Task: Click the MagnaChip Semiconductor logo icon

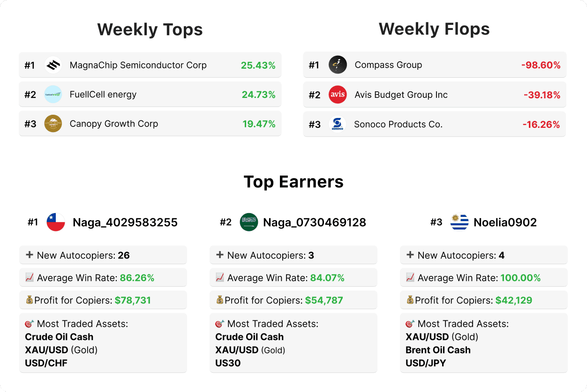Action: point(53,65)
